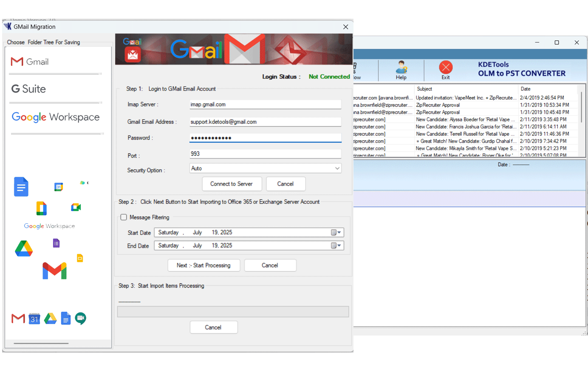Click the Password input field
Screen dimensions: 588x375
click(265, 138)
